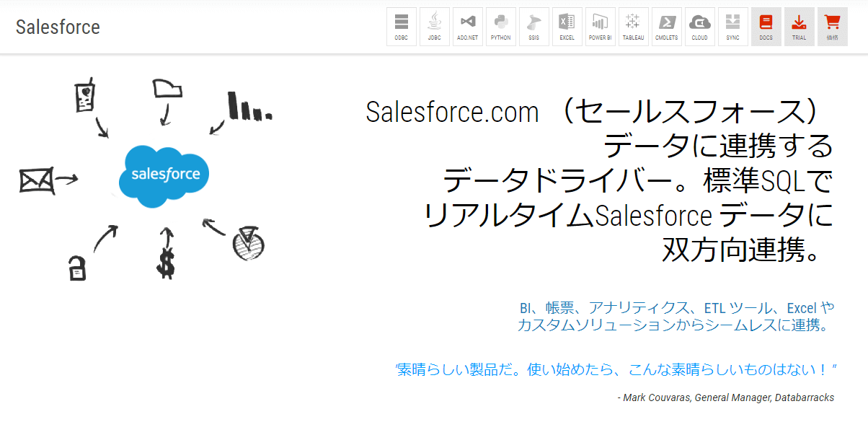
Task: Open the Tableau connector icon
Action: (x=633, y=27)
